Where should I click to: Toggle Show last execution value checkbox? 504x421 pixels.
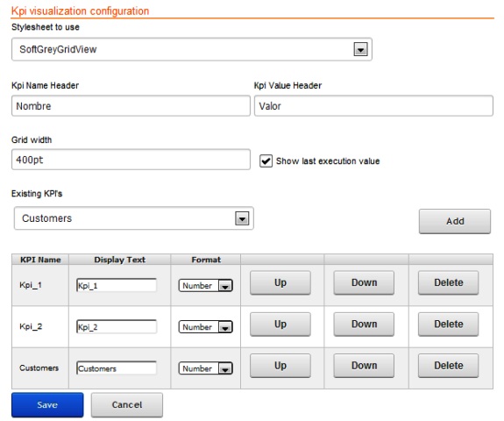266,161
